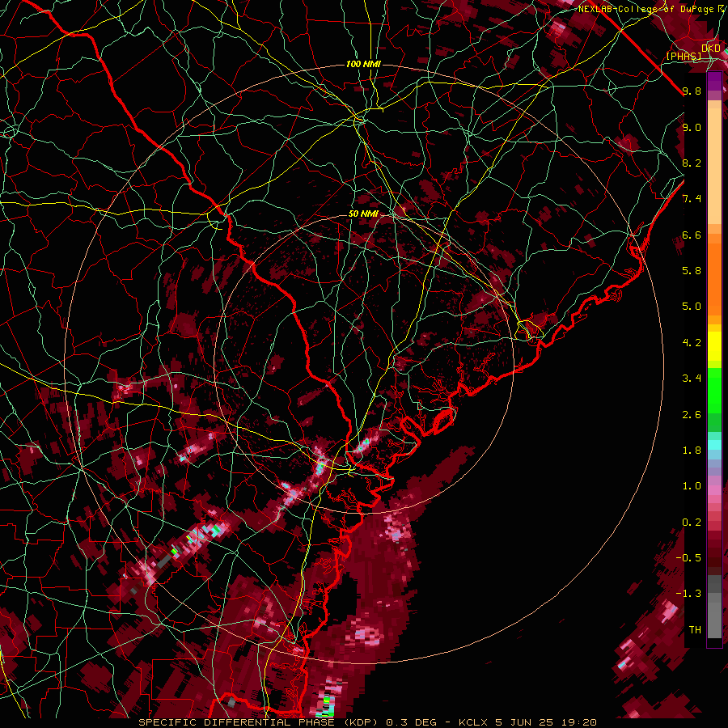The image size is (728, 728).
Task: Click the 7.4 value on the scale
Action: click(692, 199)
